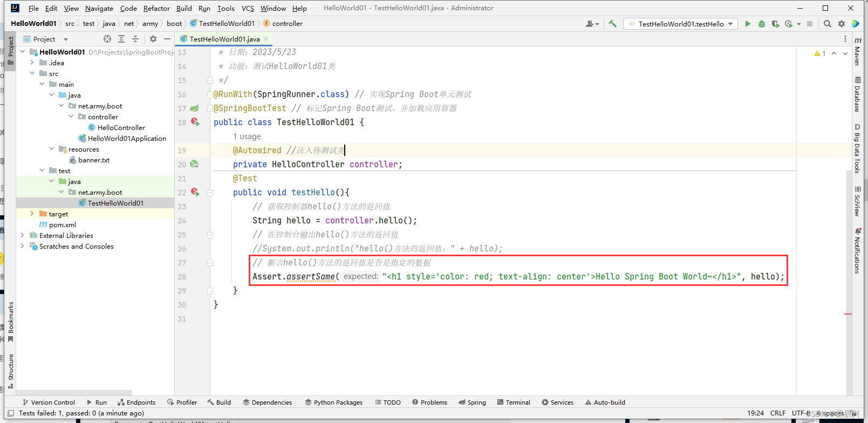Click the red error stripe marker in scrollbar
The image size is (868, 423).
click(x=848, y=314)
